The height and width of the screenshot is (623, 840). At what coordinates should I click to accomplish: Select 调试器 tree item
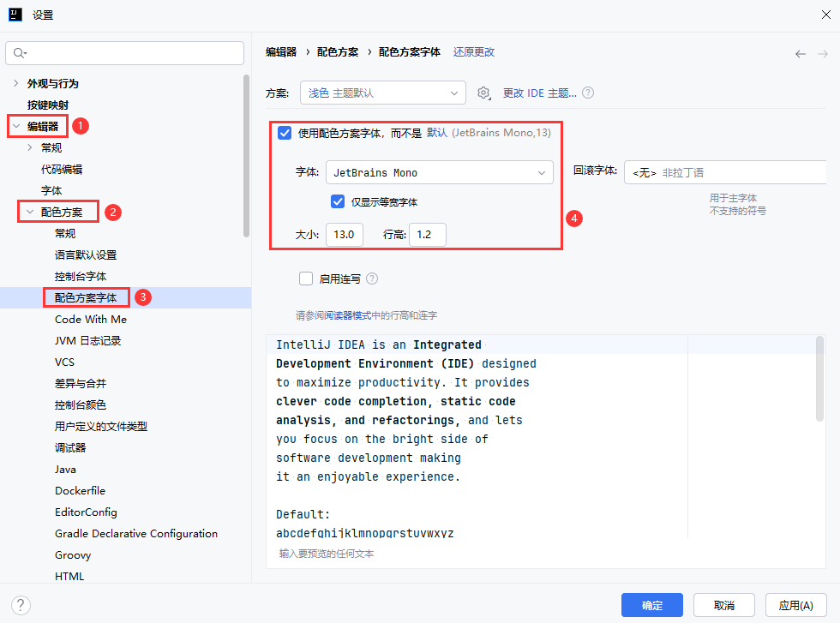click(70, 448)
